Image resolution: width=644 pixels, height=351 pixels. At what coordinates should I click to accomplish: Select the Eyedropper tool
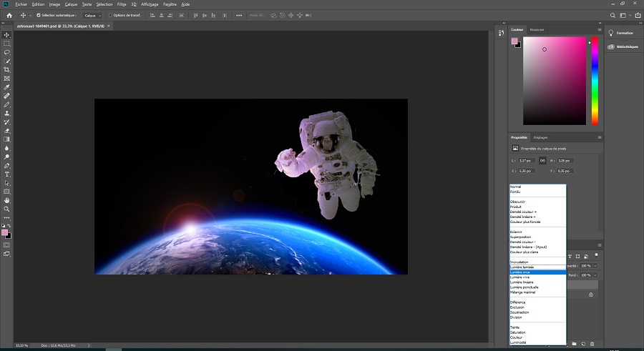pos(6,87)
